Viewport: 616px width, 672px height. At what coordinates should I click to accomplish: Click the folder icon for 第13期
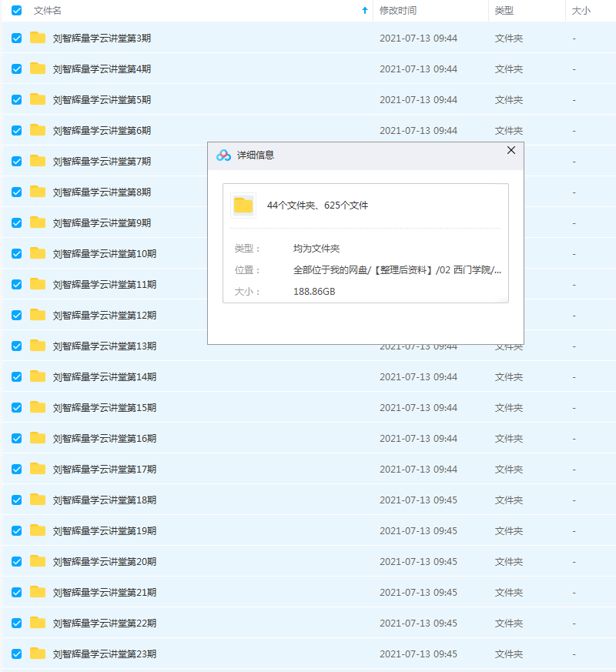tap(38, 346)
